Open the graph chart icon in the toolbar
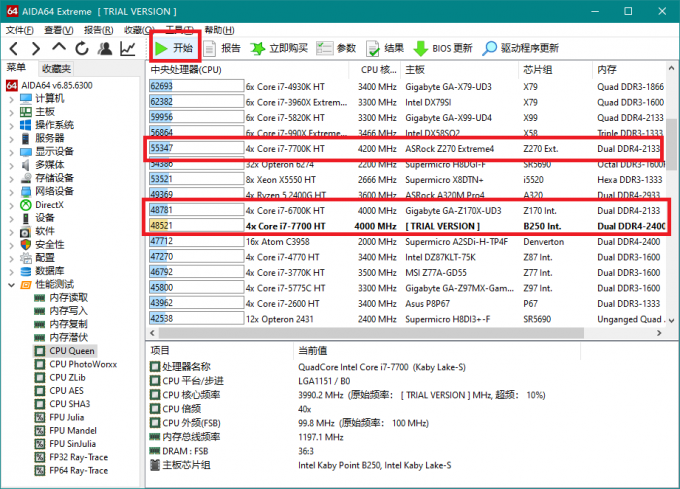 coord(128,48)
